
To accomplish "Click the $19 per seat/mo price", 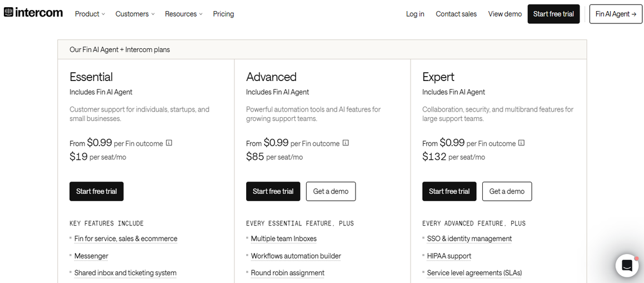I will pos(98,156).
